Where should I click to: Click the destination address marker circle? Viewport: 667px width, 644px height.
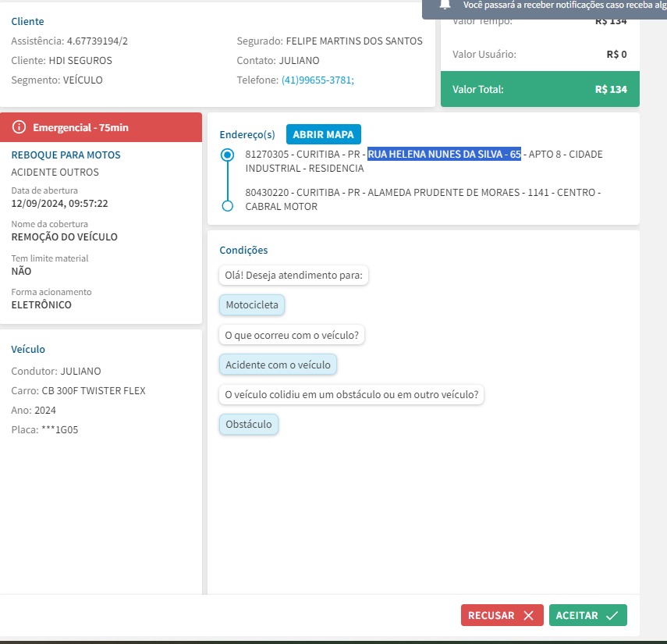[x=228, y=206]
